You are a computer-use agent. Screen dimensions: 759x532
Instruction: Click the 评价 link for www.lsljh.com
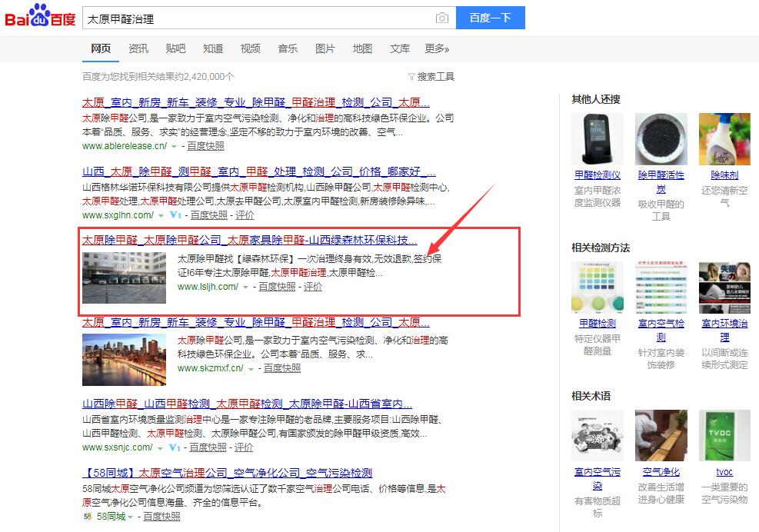coord(313,287)
